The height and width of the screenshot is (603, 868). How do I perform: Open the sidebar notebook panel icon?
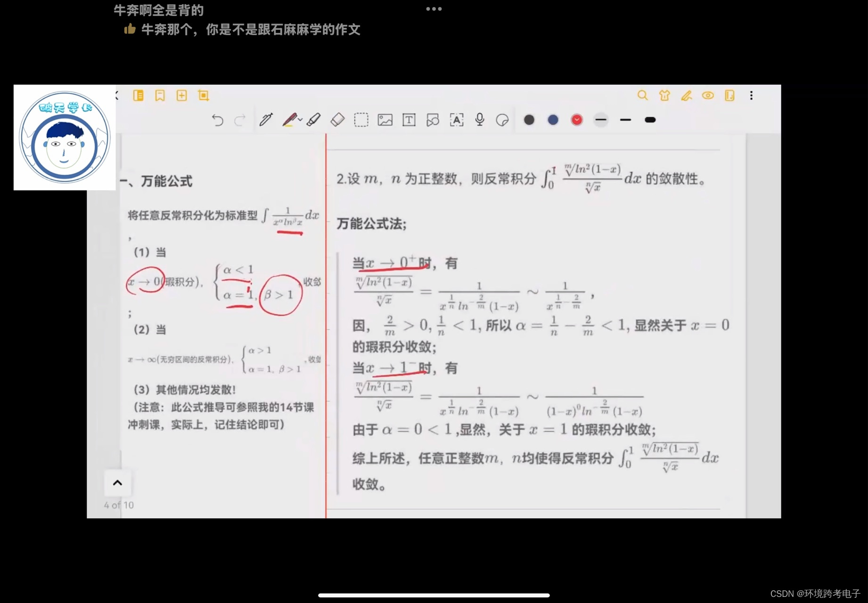point(138,96)
